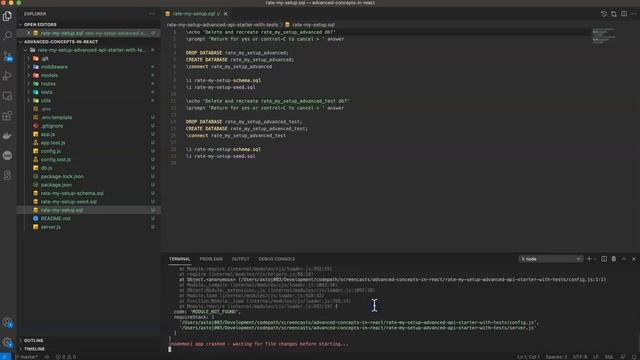The image size is (640, 360).
Task: Collapse the Open Editors section
Action: pyautogui.click(x=21, y=24)
